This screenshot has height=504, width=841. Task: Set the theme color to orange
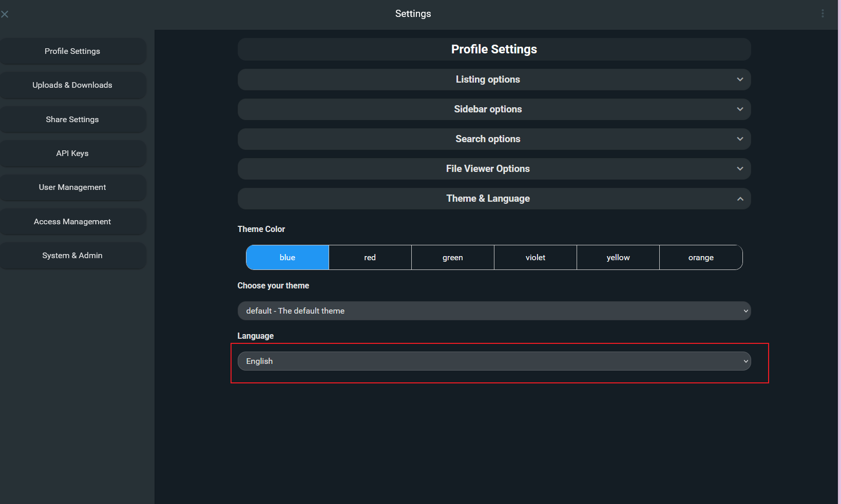(x=701, y=258)
